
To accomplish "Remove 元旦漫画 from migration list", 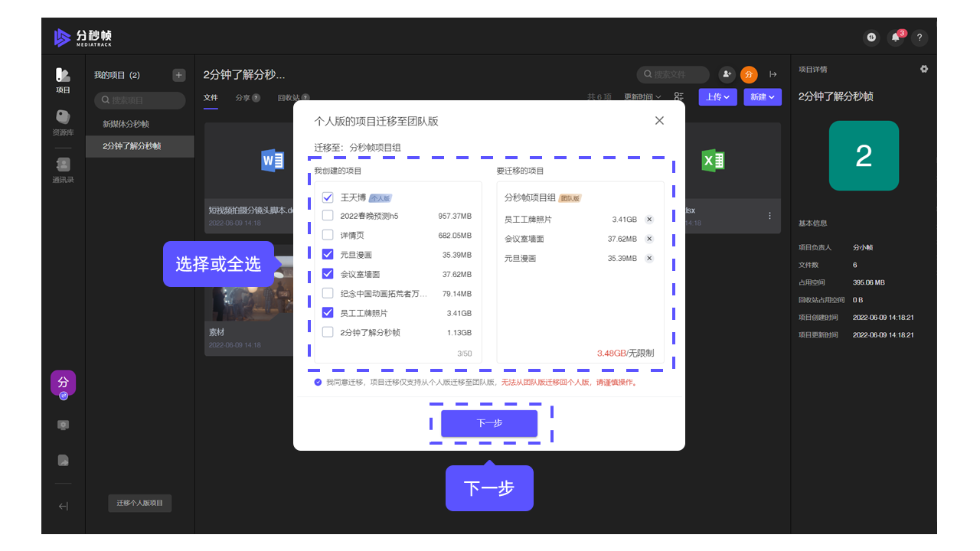I will coord(649,259).
